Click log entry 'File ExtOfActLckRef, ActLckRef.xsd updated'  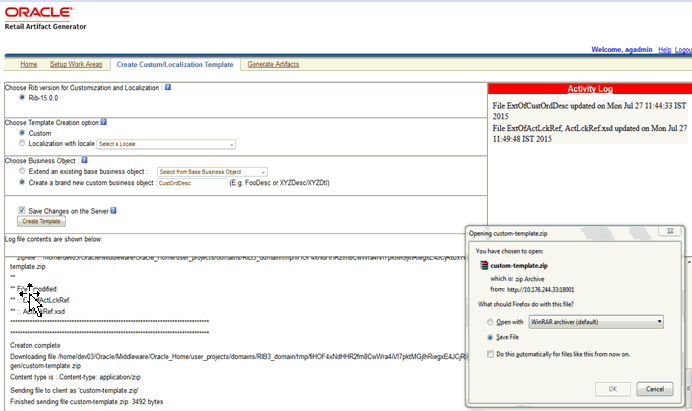click(x=590, y=133)
